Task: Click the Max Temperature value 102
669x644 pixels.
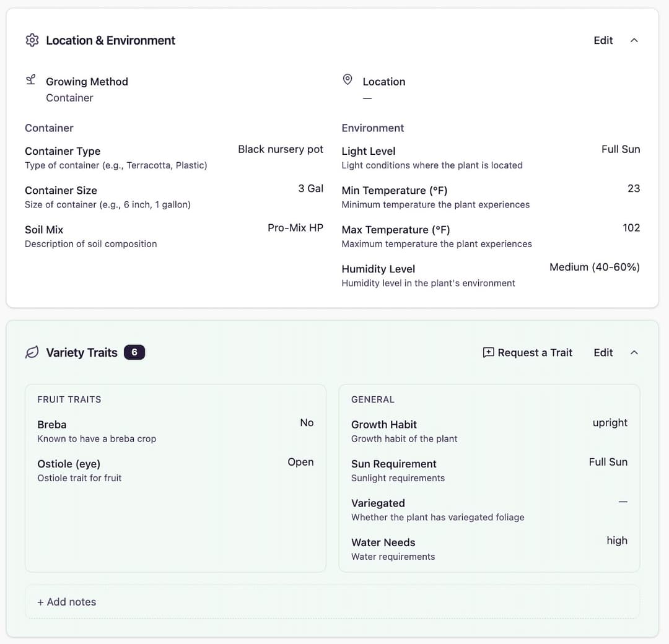Action: pyautogui.click(x=631, y=228)
